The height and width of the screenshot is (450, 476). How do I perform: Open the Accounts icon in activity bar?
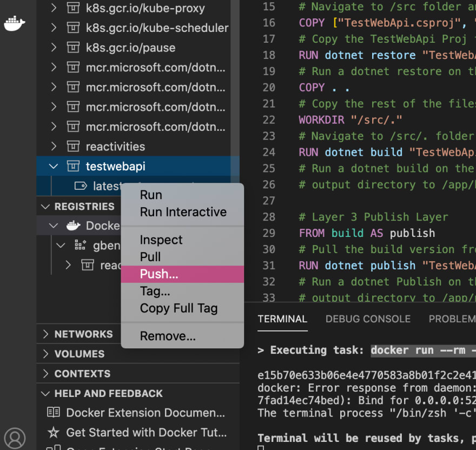[15, 438]
